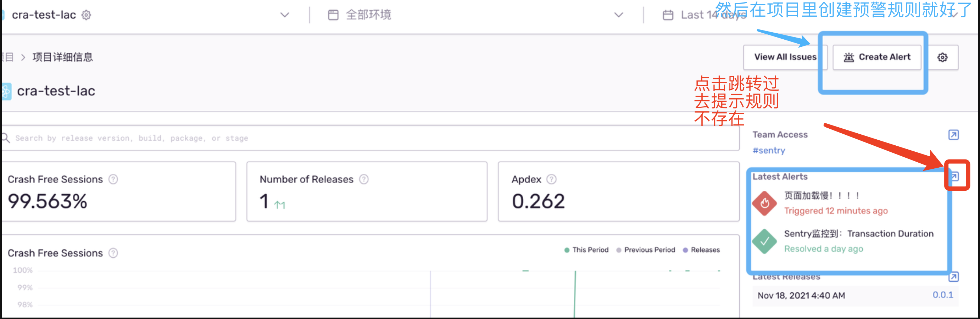
Task: Open the 全部环境 environment dropdown
Action: coord(475,15)
